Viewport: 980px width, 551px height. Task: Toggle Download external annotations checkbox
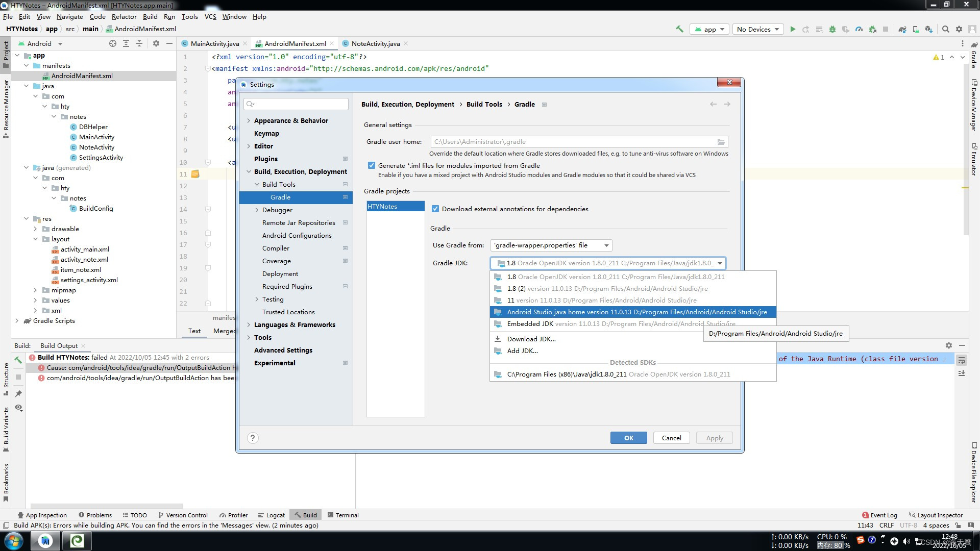click(x=435, y=209)
